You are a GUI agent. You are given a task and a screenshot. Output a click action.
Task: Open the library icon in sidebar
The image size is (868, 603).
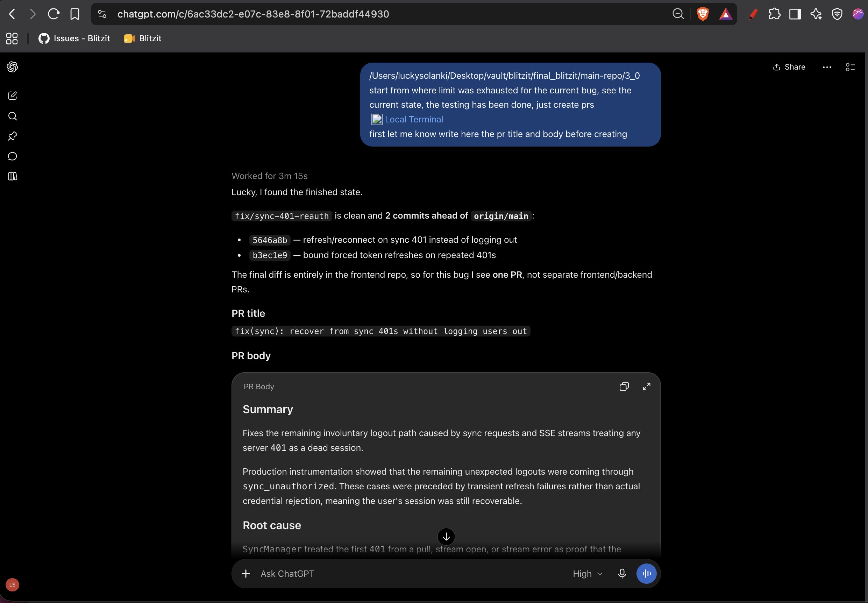[13, 176]
